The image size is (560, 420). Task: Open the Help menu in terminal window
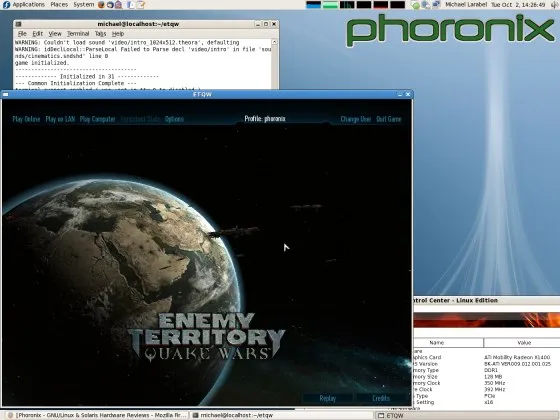(118, 34)
